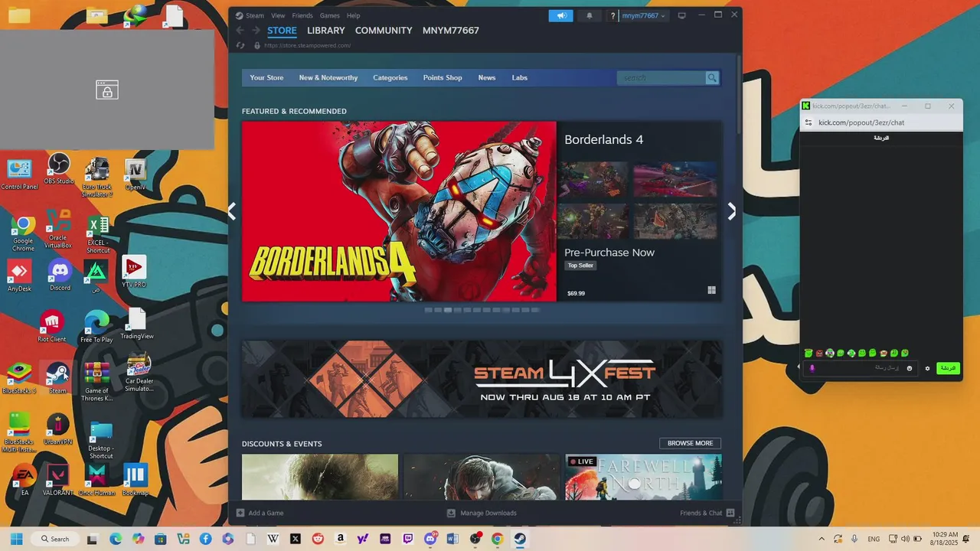Viewport: 980px width, 551px height.
Task: Open the EA app desktop icon
Action: (x=24, y=481)
